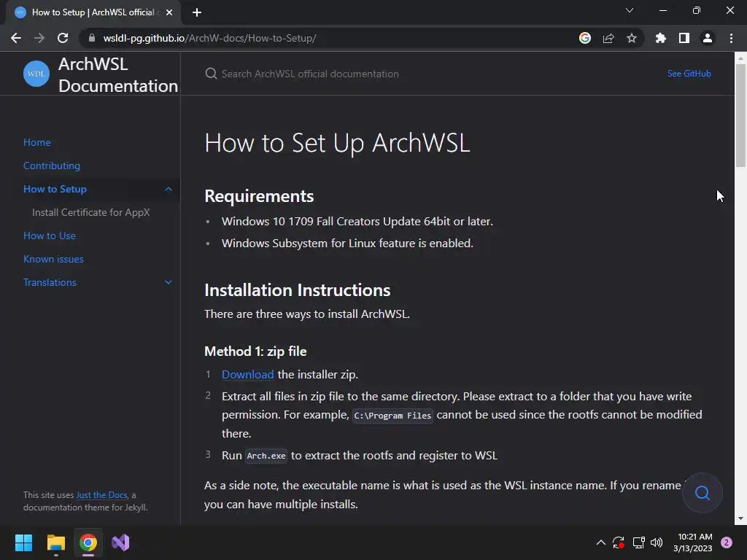Open the Google icon in address bar
The height and width of the screenshot is (560, 747).
pos(585,38)
